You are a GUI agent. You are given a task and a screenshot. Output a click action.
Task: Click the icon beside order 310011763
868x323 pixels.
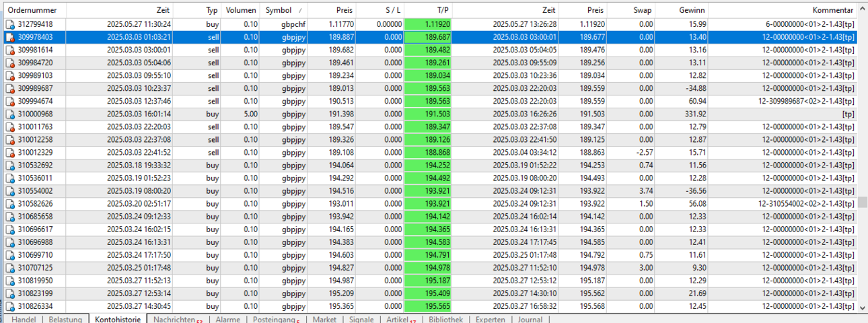coord(9,127)
